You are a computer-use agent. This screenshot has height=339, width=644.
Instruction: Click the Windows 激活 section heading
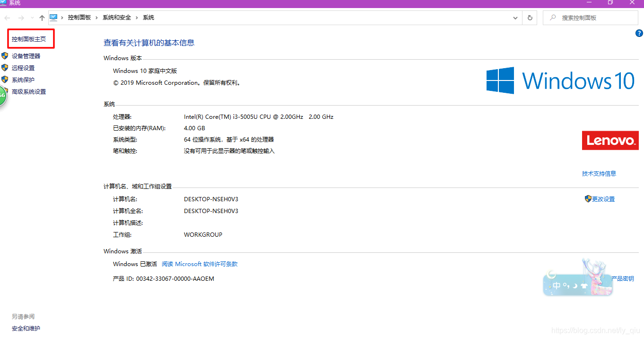coord(123,251)
